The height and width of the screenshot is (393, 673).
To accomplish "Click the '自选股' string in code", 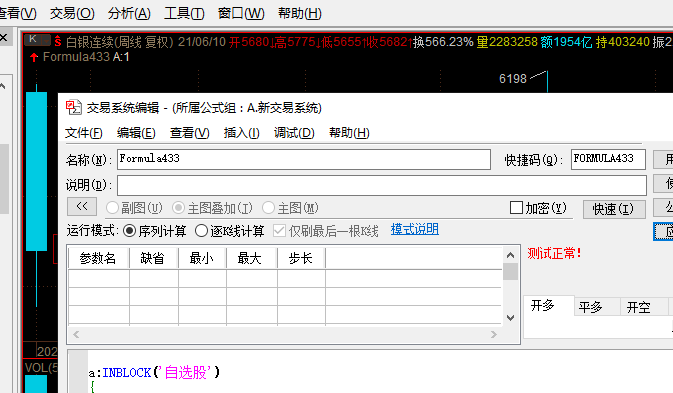I will [187, 372].
